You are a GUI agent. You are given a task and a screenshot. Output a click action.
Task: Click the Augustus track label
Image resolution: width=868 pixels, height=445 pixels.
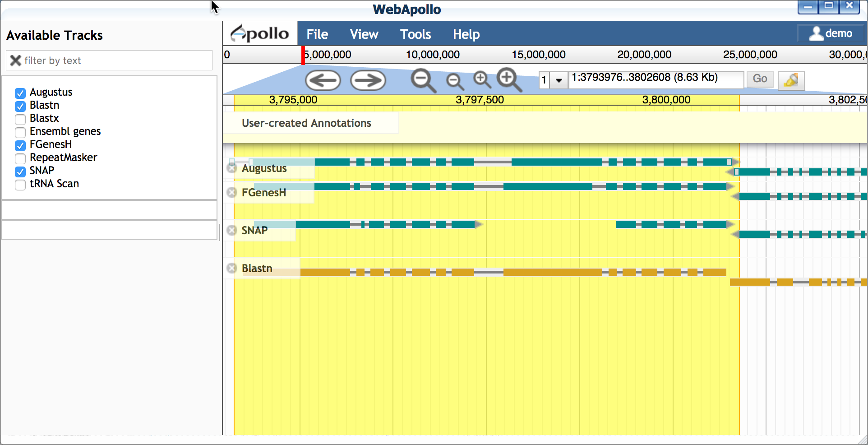tap(264, 168)
